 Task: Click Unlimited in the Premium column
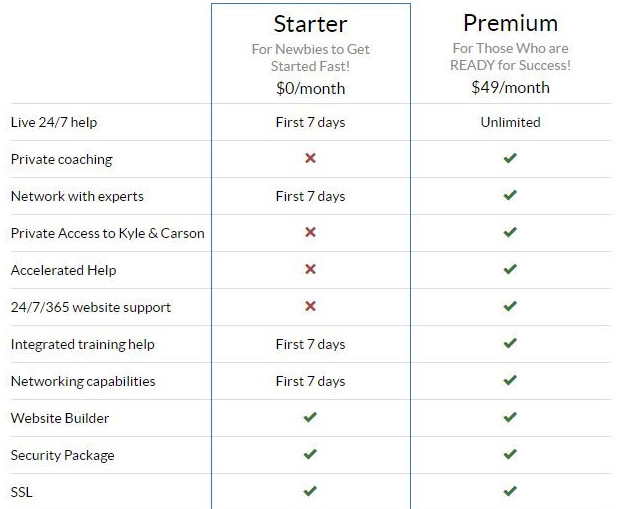click(x=510, y=122)
